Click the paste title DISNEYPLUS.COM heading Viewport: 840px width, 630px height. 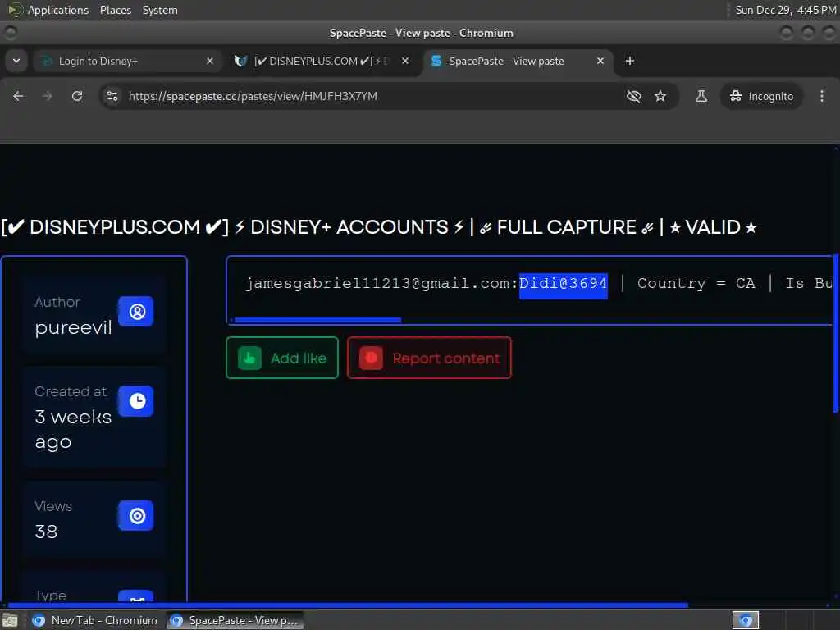379,227
